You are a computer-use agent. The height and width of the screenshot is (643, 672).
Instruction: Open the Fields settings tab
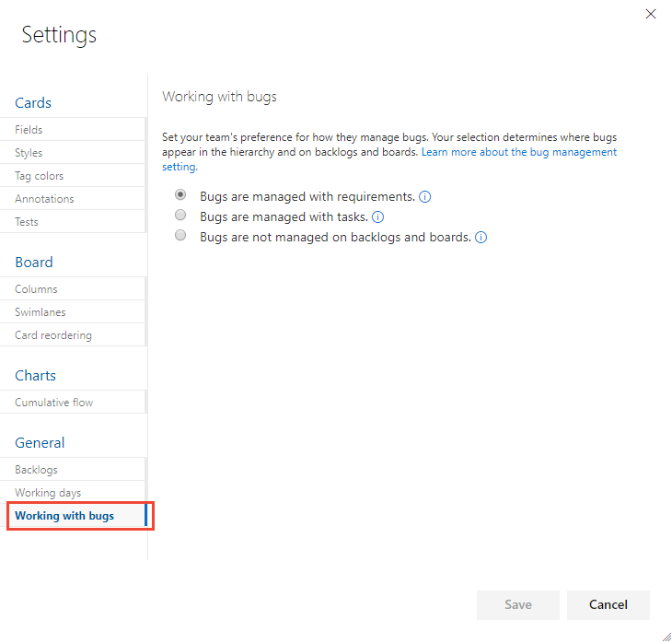[x=29, y=130]
